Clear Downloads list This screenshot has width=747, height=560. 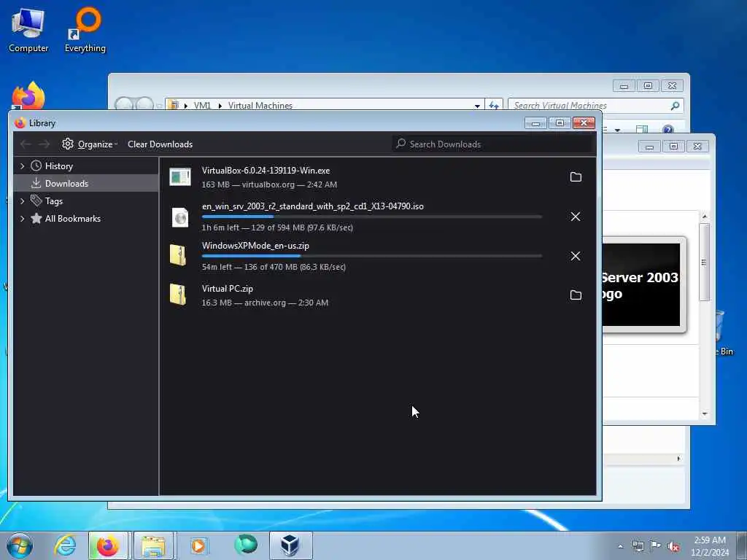click(x=160, y=144)
